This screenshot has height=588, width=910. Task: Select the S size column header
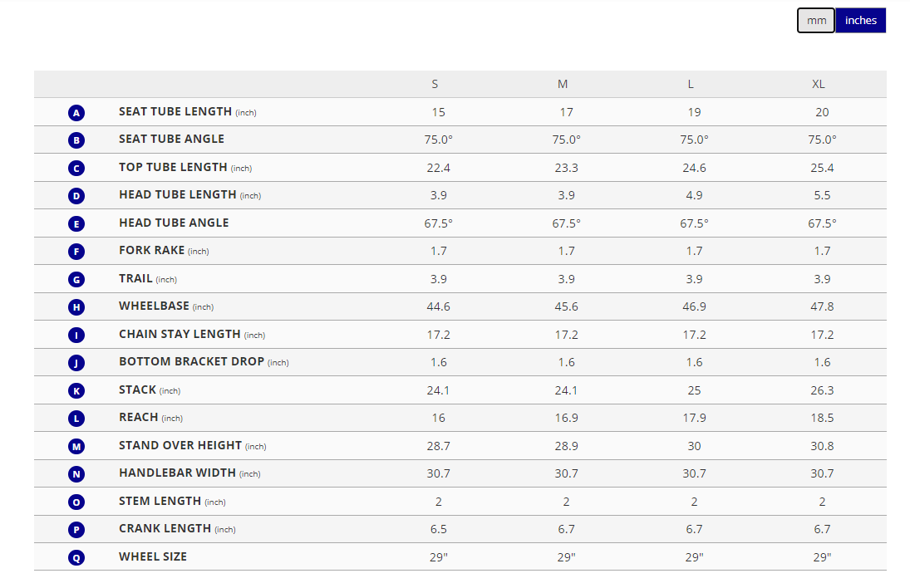435,85
